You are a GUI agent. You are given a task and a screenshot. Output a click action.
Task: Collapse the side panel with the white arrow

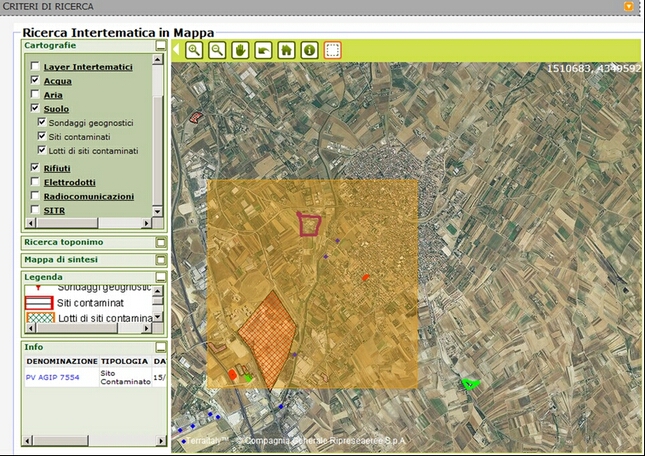pos(176,50)
